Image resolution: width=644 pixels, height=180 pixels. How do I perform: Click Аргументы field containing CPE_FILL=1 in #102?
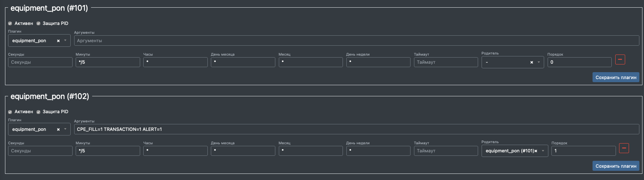pyautogui.click(x=356, y=129)
